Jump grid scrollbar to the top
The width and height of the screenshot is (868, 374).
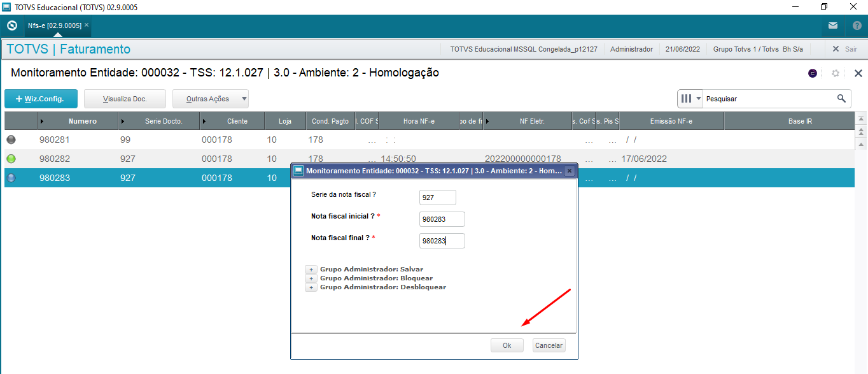click(861, 119)
